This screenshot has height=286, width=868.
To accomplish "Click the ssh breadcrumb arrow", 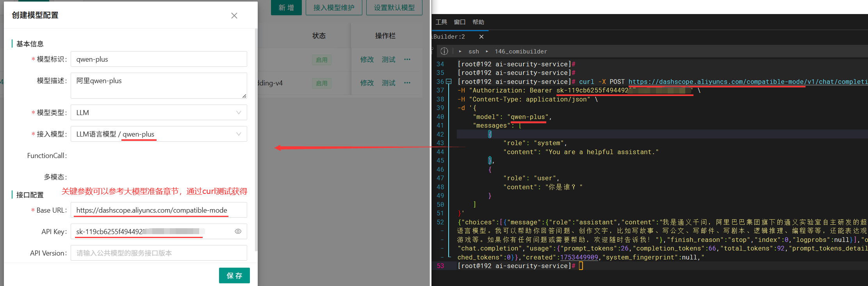I will click(460, 52).
